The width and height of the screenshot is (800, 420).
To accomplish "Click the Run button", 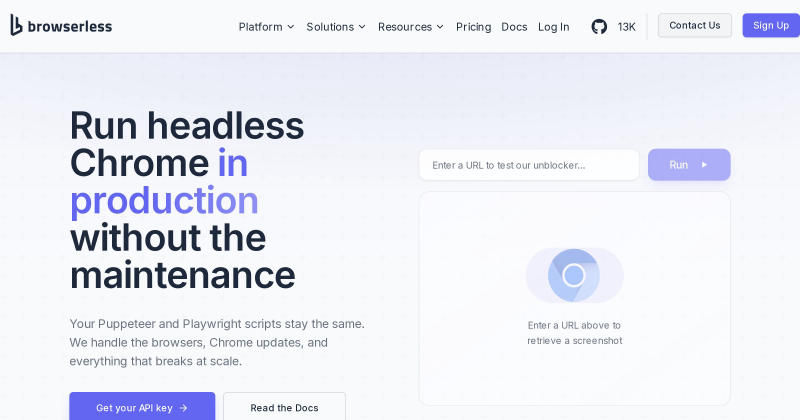I will (689, 164).
